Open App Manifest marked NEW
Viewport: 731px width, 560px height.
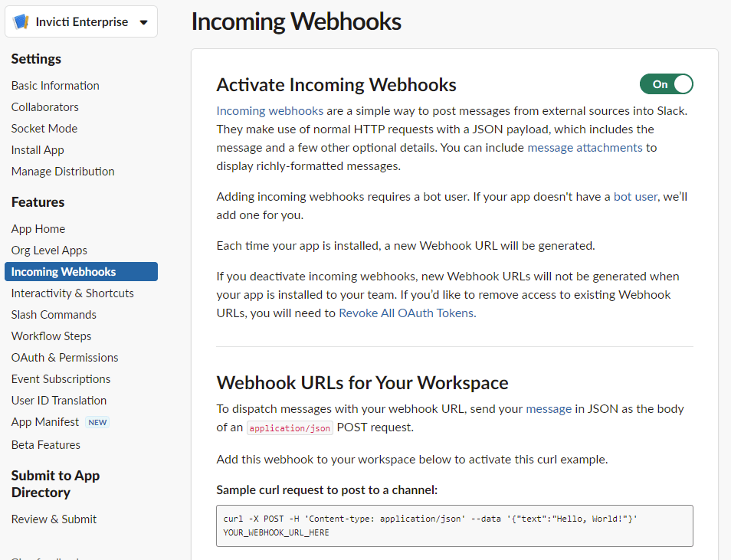click(45, 422)
